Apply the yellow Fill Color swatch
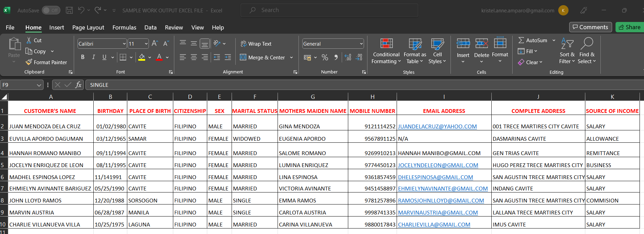Screen dimensions: 644x234 click(x=142, y=57)
